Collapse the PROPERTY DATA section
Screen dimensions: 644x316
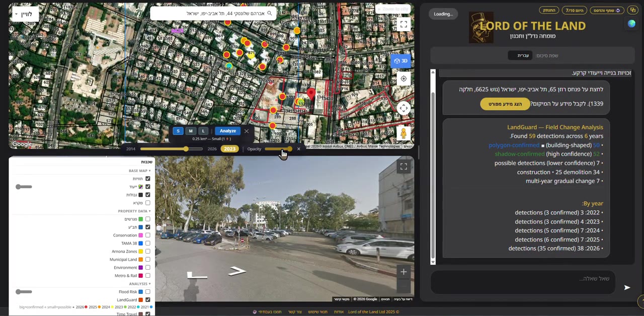134,211
